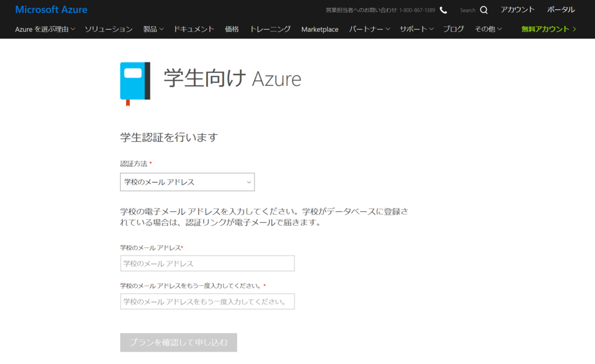
Task: Click the プランを確認して申し込む button
Action: click(x=179, y=343)
